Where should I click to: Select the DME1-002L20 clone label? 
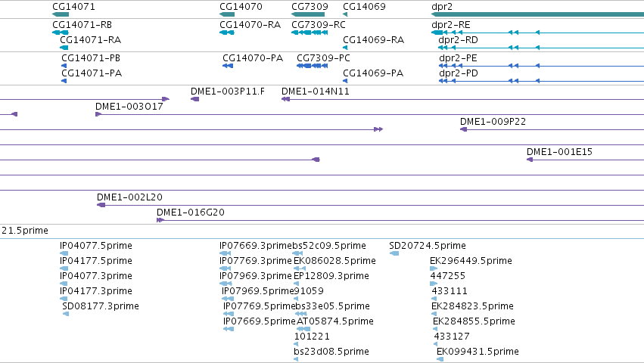coord(130,197)
